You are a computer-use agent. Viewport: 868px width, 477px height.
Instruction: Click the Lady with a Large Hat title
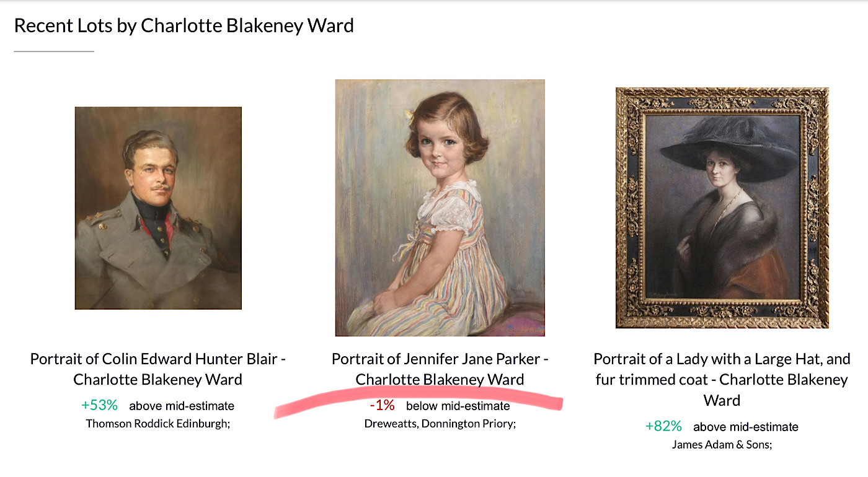click(x=722, y=379)
